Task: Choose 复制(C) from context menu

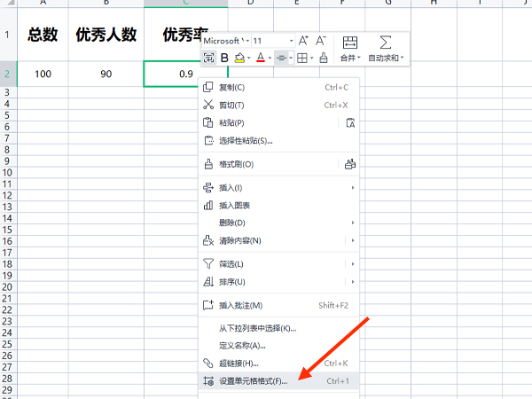Action: [231, 87]
